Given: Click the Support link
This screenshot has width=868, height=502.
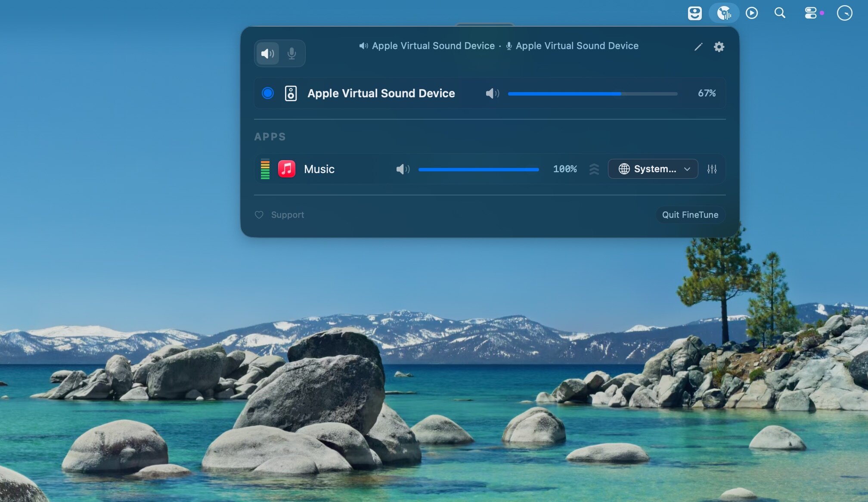Looking at the screenshot, I should coord(287,215).
